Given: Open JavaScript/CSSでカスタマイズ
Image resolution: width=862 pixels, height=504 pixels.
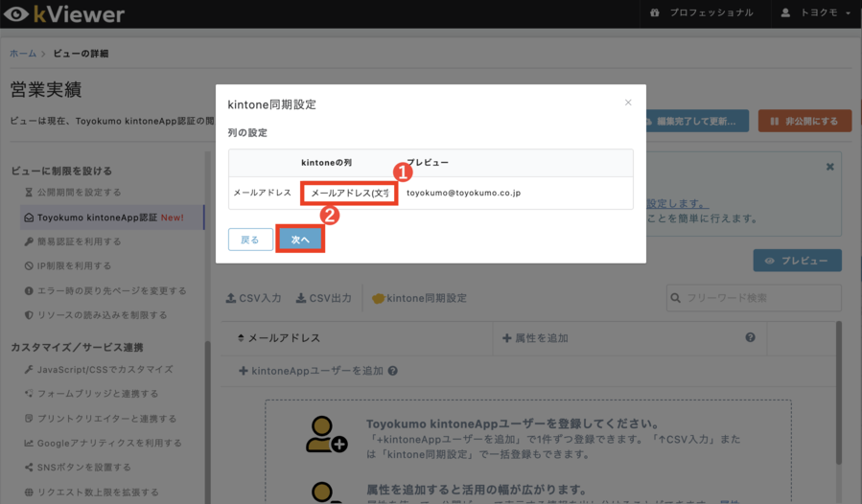Looking at the screenshot, I should pos(99,370).
